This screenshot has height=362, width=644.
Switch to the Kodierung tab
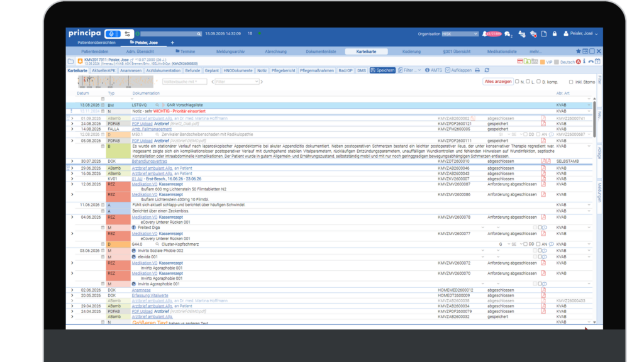(411, 52)
